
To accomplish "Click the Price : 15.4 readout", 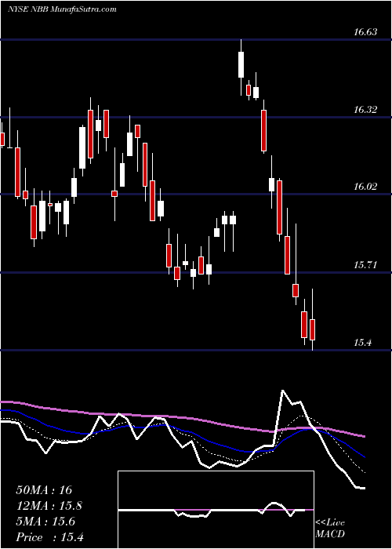I will [x=49, y=537].
